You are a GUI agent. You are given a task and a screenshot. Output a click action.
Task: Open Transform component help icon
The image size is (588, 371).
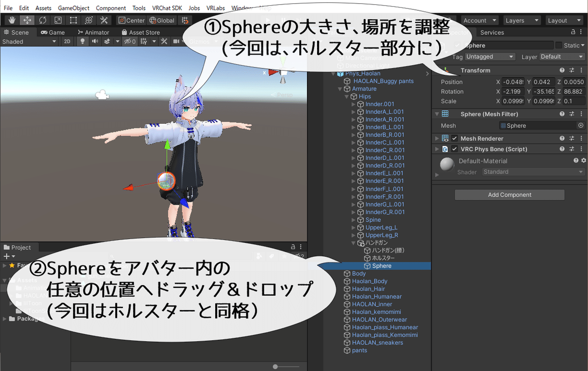(x=563, y=70)
